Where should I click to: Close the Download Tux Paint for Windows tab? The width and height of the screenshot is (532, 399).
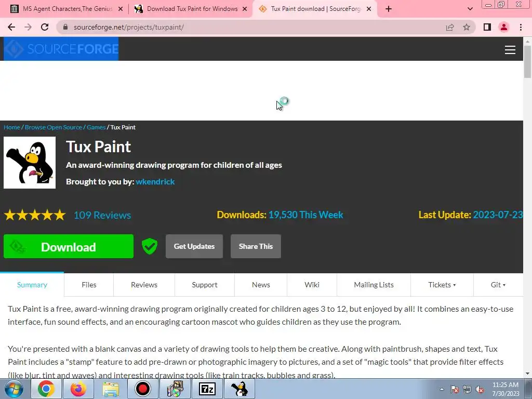[245, 9]
